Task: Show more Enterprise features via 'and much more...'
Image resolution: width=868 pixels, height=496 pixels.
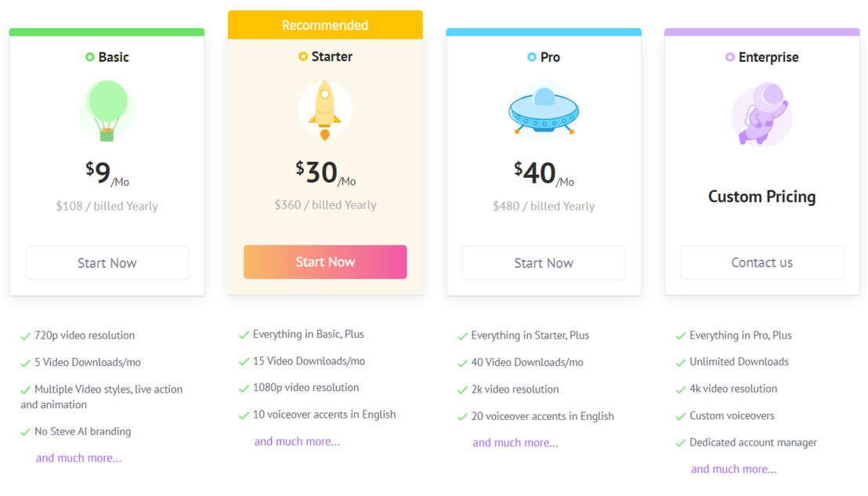Action: click(x=733, y=469)
